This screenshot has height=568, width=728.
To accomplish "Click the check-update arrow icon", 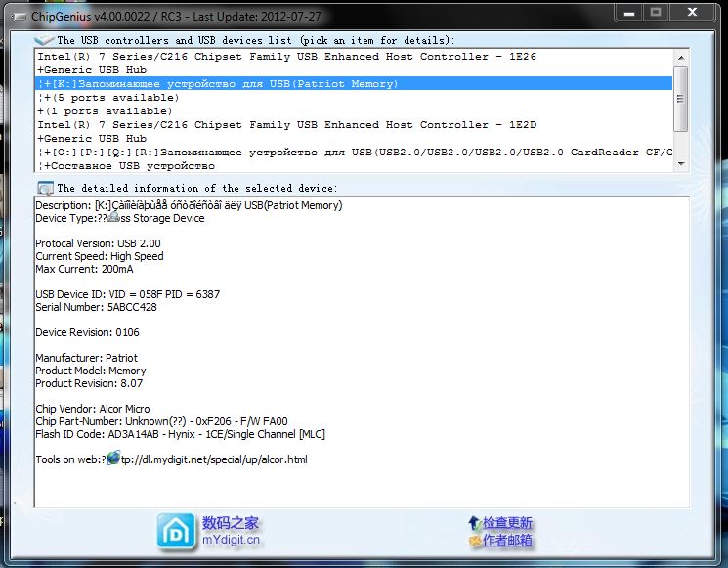I will click(474, 523).
